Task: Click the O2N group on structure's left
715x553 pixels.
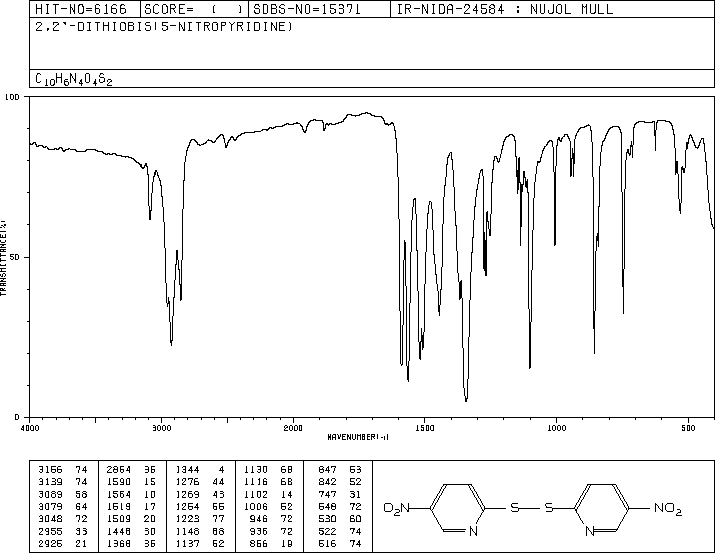Action: (397, 508)
